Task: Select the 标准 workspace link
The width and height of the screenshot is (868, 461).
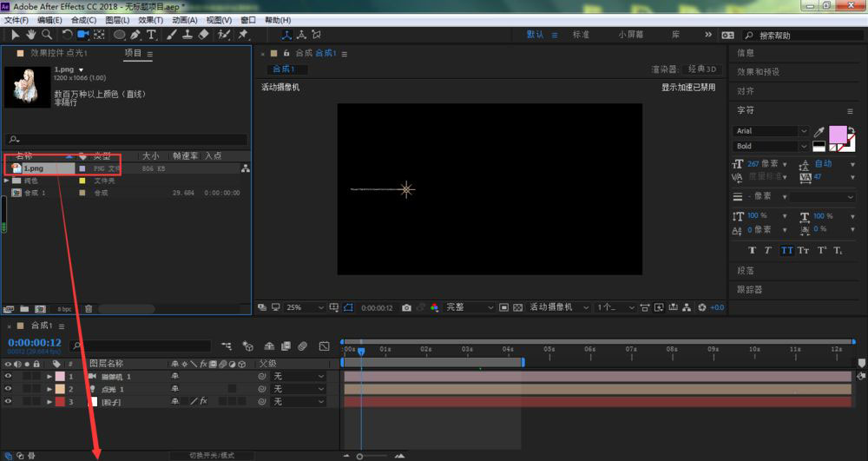Action: [581, 35]
